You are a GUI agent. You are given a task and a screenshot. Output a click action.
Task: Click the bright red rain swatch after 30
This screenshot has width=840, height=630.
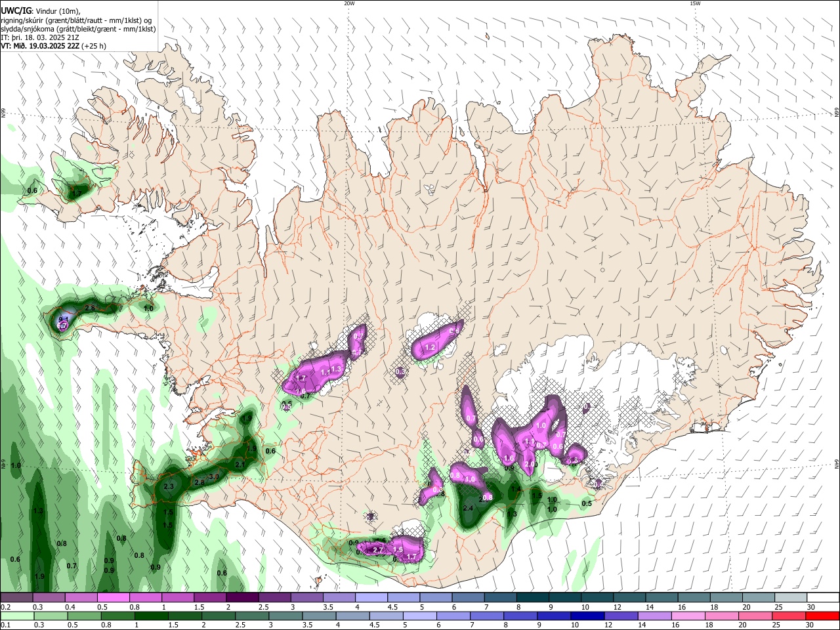822,616
